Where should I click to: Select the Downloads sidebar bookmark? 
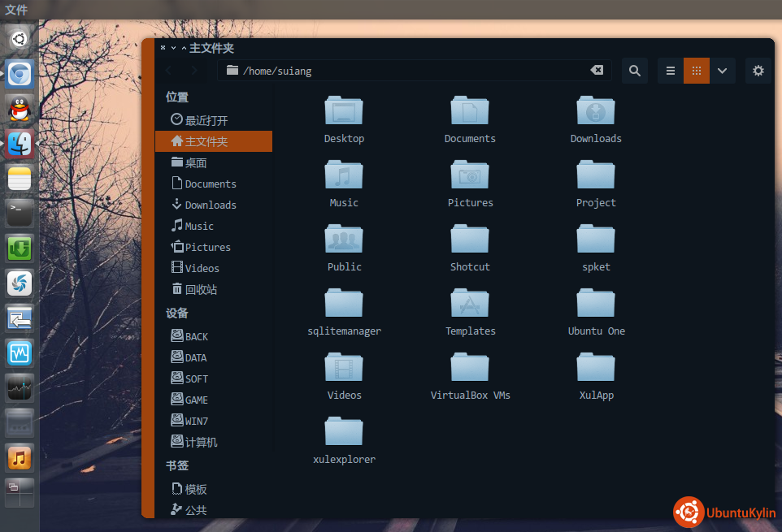(210, 205)
